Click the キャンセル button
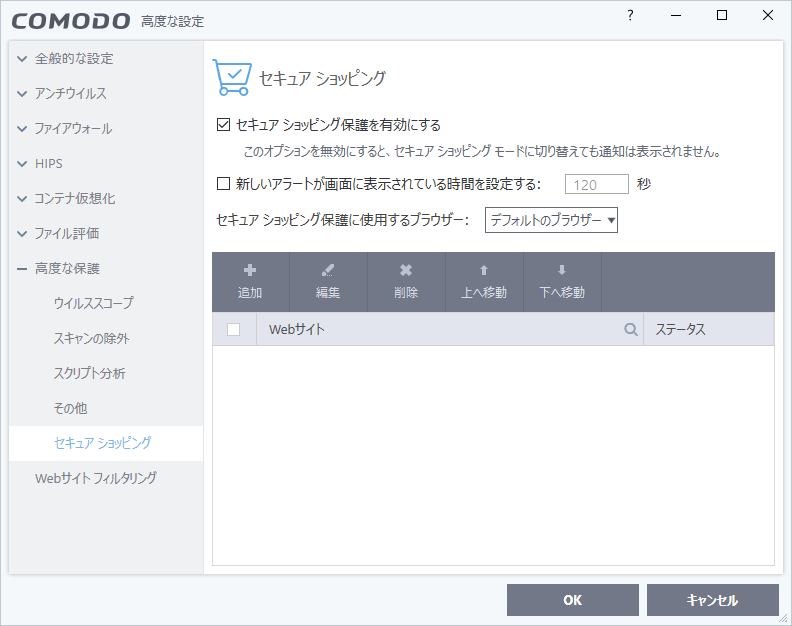This screenshot has height=626, width=792. (x=712, y=600)
